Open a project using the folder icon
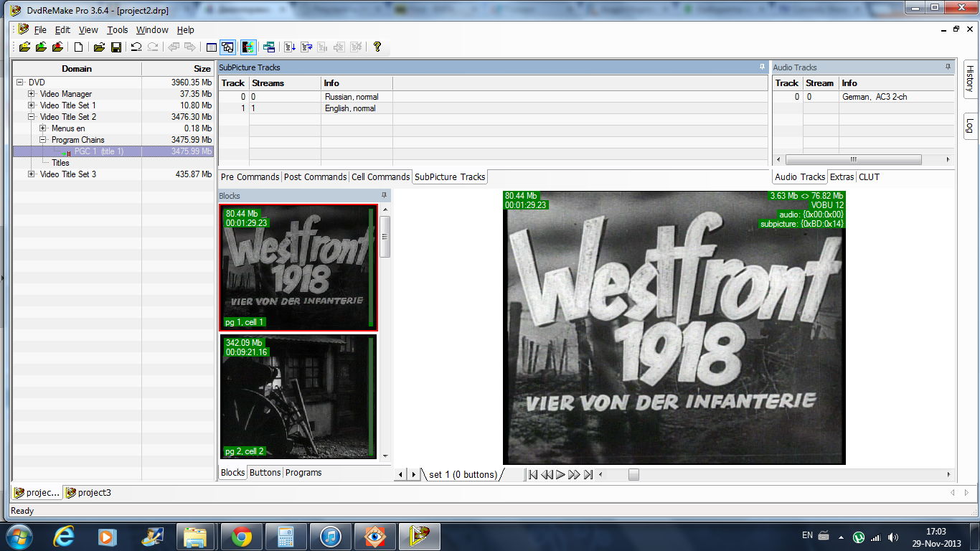The height and width of the screenshot is (551, 980). 99,47
